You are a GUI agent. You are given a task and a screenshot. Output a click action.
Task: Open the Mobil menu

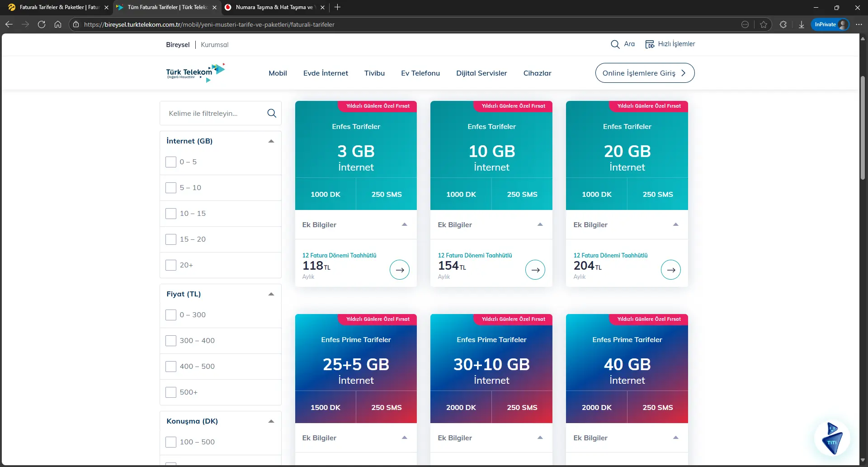(x=278, y=73)
